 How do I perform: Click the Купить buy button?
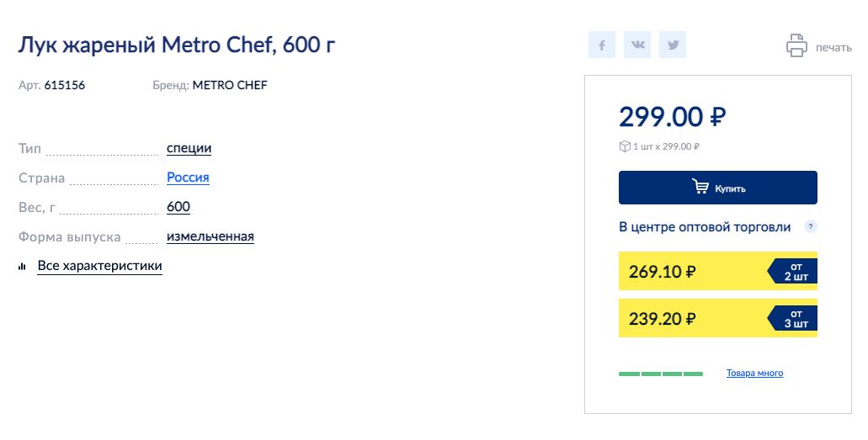[x=718, y=188]
